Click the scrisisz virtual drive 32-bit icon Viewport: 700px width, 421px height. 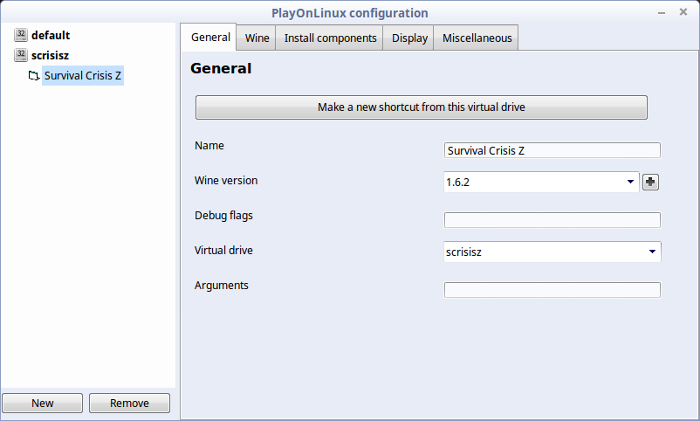(x=21, y=55)
